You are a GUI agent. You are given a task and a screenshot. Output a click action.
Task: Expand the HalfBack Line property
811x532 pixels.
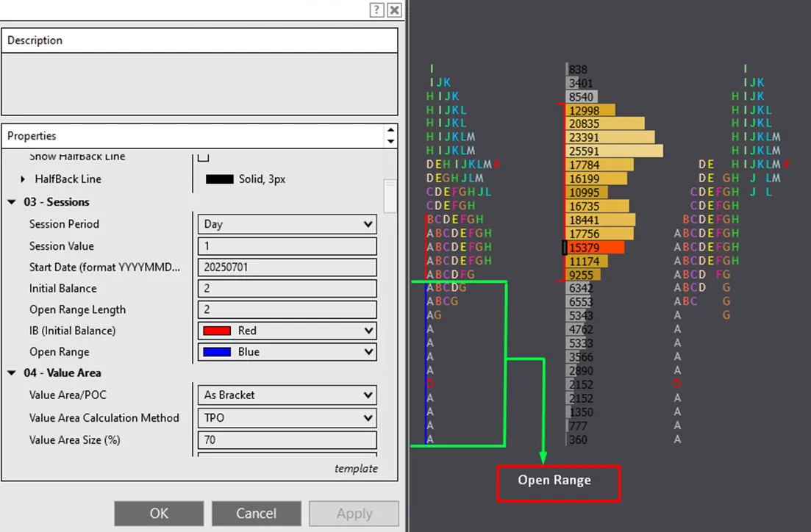coord(23,179)
